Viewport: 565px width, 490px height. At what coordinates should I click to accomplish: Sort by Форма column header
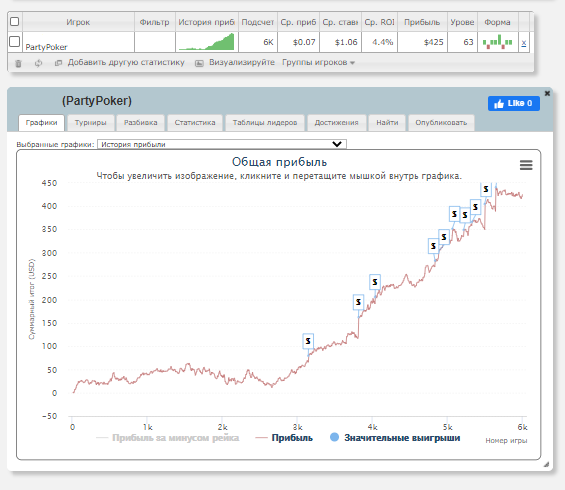click(x=498, y=22)
